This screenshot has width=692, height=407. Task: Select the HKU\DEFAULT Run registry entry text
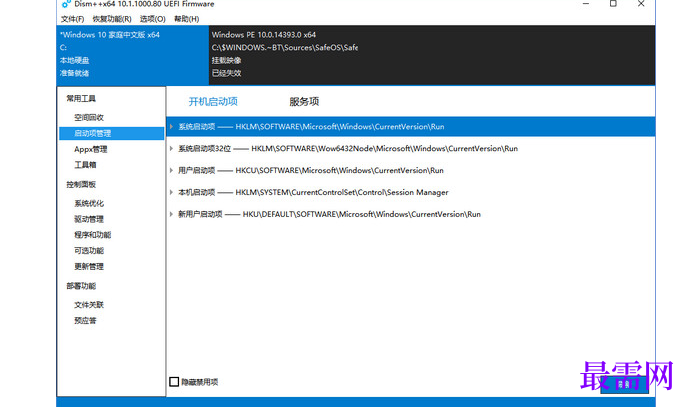point(361,214)
